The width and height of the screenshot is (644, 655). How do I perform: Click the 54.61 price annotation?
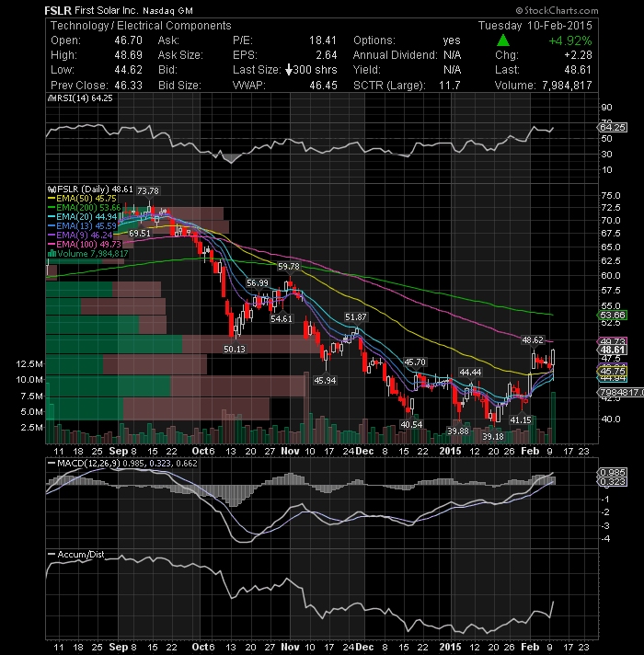[282, 318]
